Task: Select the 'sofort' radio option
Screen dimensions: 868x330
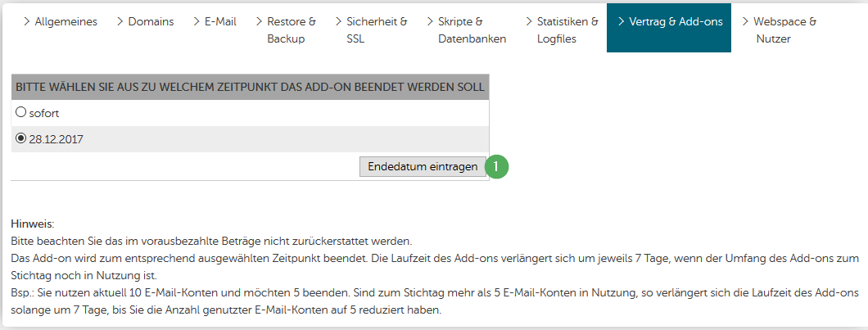Action: 21,113
